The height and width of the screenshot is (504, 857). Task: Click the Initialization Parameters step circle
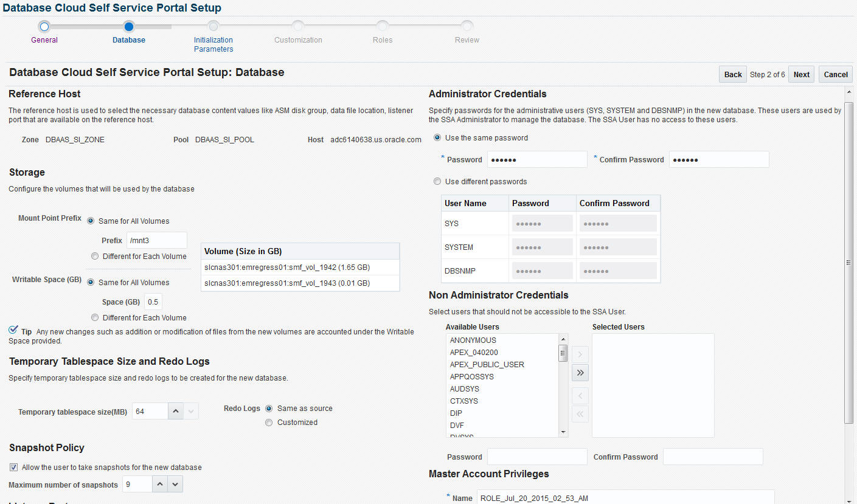click(x=213, y=26)
